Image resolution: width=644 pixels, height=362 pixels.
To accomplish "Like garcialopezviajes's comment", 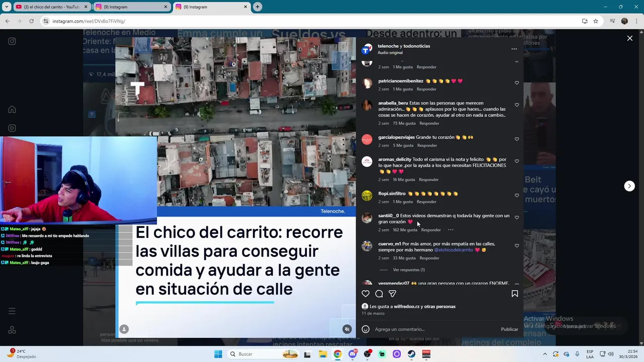I will click(517, 139).
